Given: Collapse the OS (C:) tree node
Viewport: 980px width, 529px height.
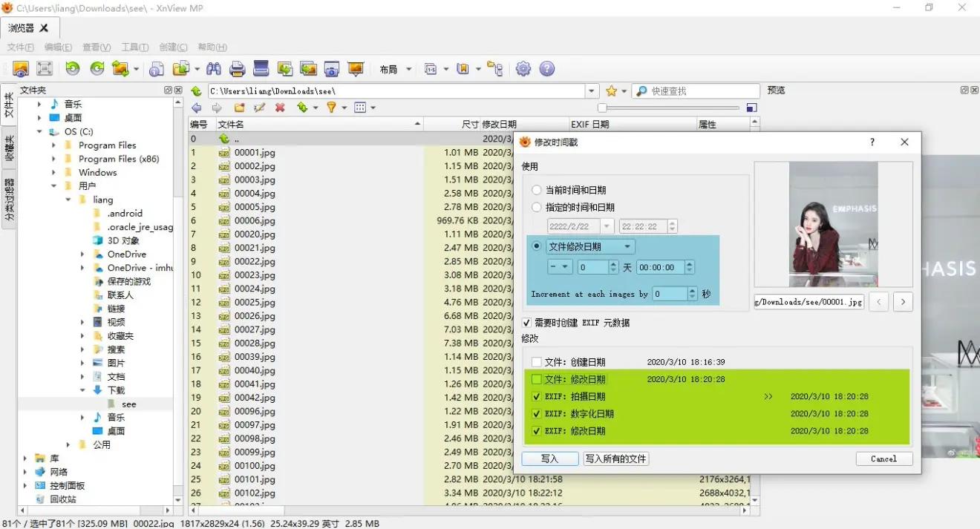Looking at the screenshot, I should 39,131.
